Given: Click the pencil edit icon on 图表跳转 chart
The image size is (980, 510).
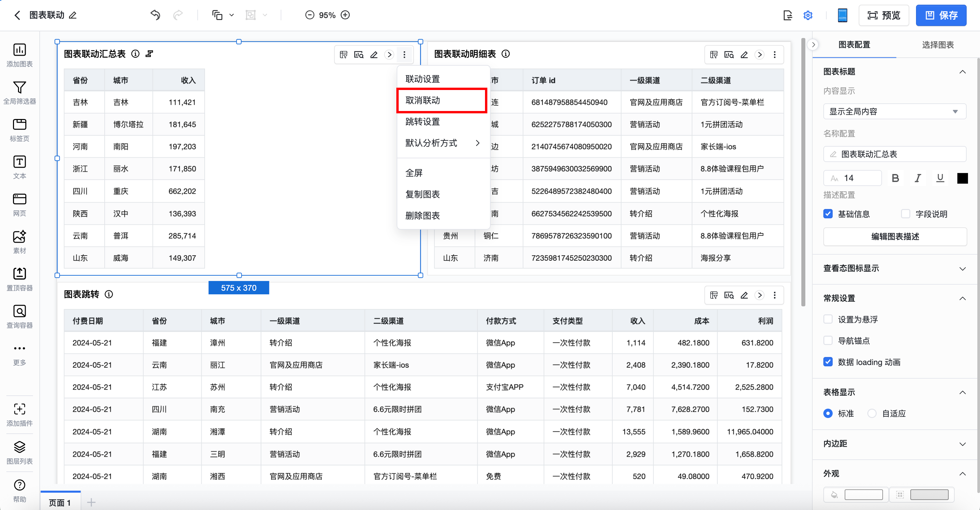Looking at the screenshot, I should 744,295.
